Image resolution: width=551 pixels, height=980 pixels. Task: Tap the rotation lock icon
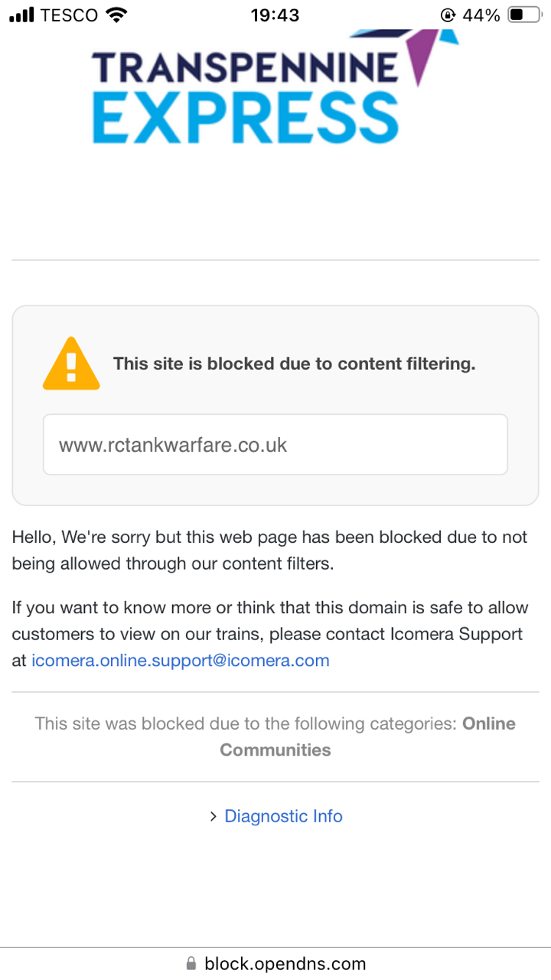[448, 15]
